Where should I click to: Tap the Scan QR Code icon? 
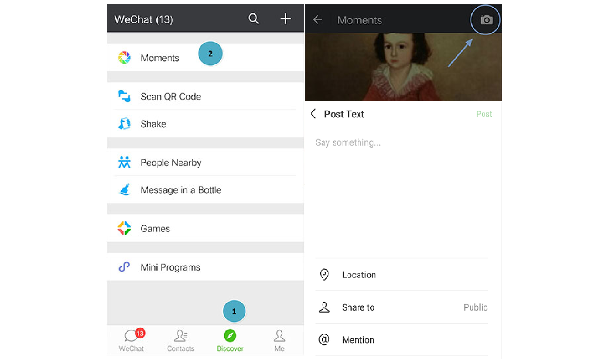[124, 96]
